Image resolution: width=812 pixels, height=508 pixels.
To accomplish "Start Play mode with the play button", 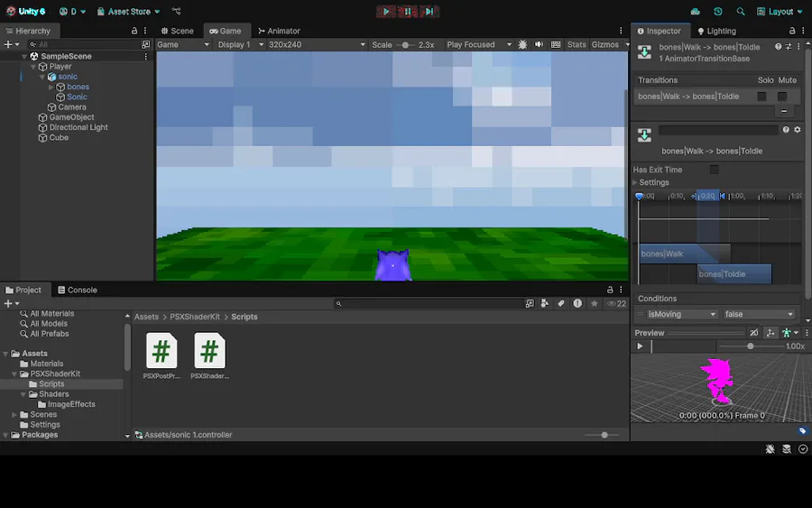I will (x=386, y=12).
